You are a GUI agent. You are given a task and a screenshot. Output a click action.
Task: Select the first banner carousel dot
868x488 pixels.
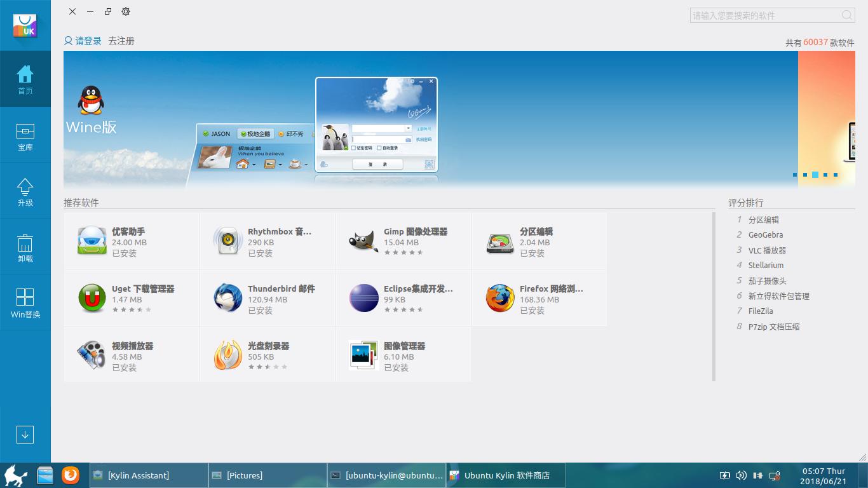click(794, 175)
